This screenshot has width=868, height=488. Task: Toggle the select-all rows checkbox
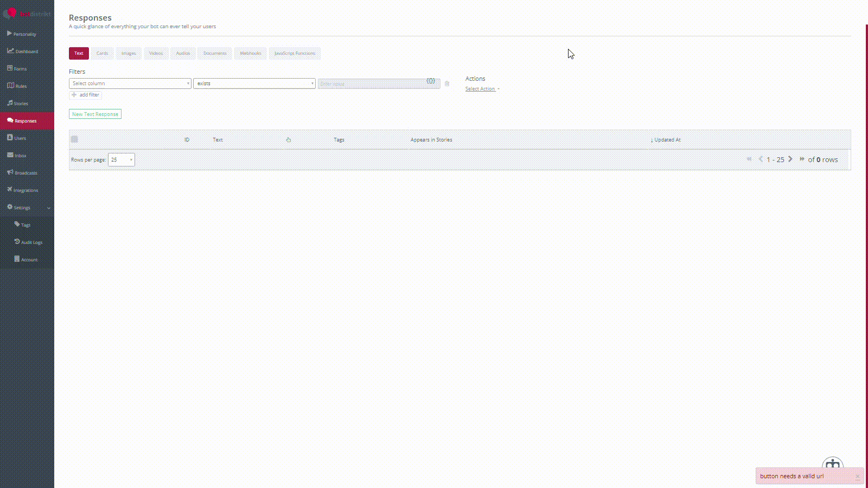(74, 139)
